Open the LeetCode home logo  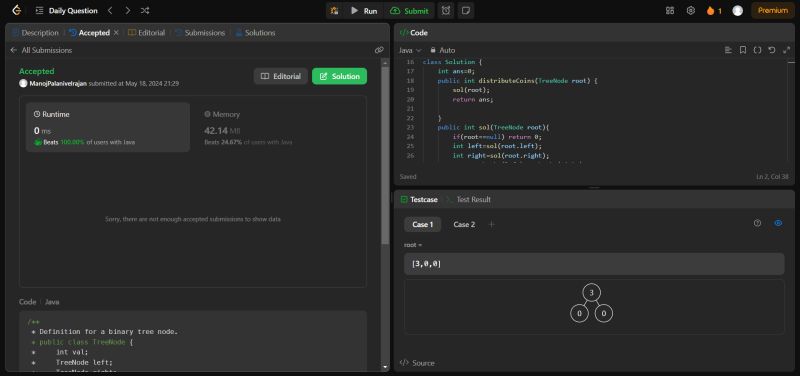[x=16, y=10]
